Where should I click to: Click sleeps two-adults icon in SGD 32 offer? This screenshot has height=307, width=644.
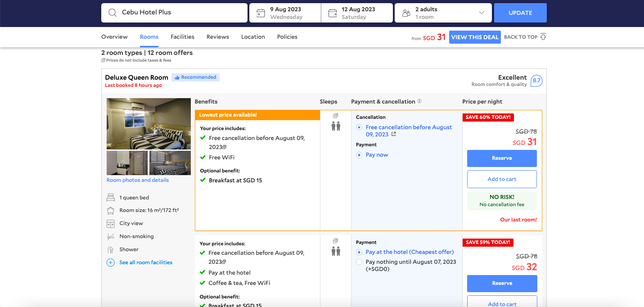[336, 251]
